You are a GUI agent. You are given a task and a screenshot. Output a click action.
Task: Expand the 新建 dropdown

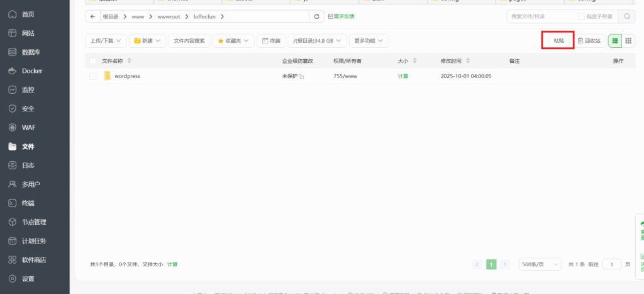147,41
